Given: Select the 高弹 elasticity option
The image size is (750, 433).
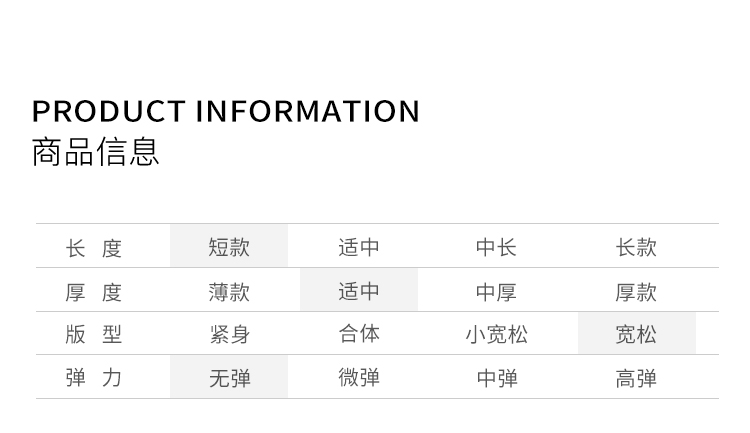Looking at the screenshot, I should [636, 378].
